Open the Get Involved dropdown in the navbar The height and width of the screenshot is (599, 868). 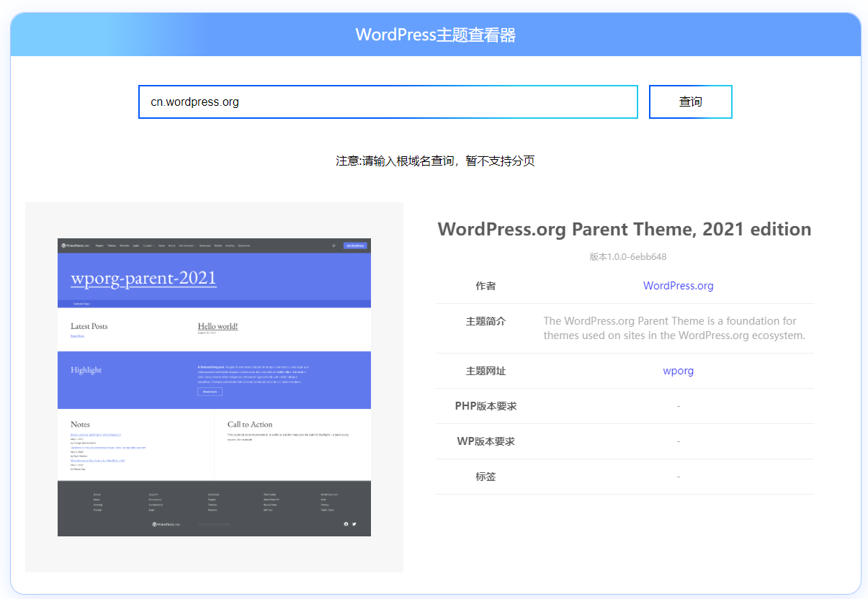click(x=187, y=246)
